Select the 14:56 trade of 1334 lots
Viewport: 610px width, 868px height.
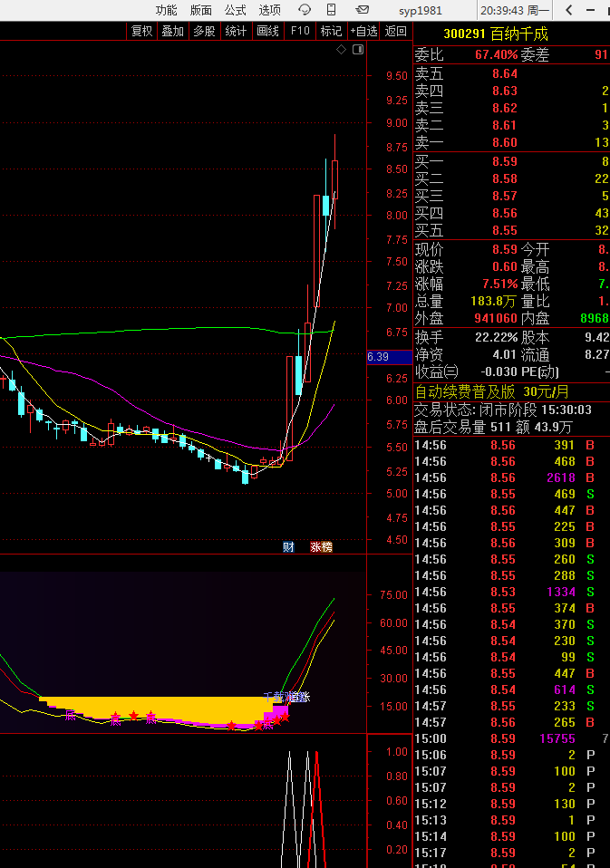click(x=511, y=592)
